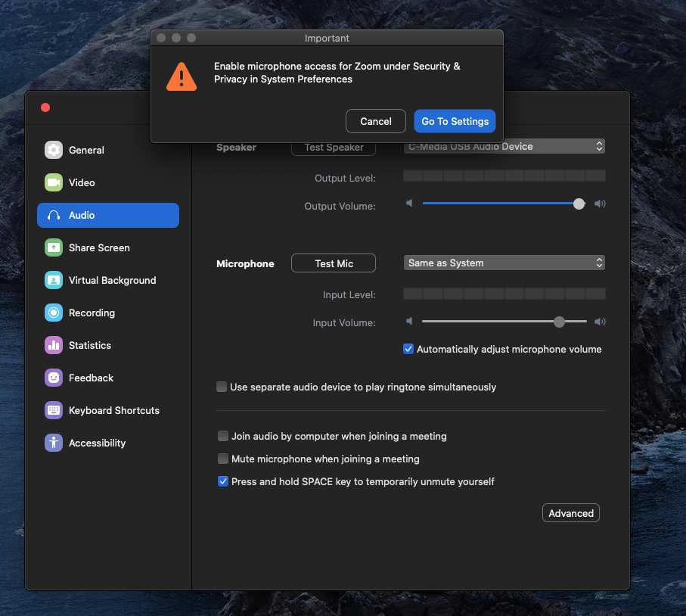Click the Output Level label
Image resolution: width=686 pixels, height=616 pixels.
pyautogui.click(x=345, y=178)
